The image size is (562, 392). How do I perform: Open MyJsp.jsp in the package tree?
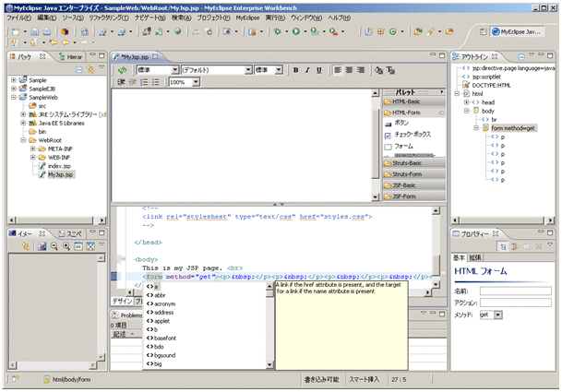61,173
